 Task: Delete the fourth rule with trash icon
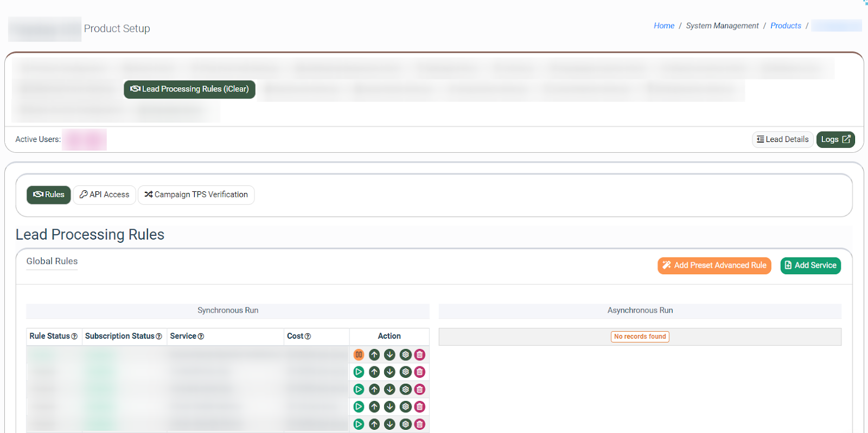click(x=420, y=407)
